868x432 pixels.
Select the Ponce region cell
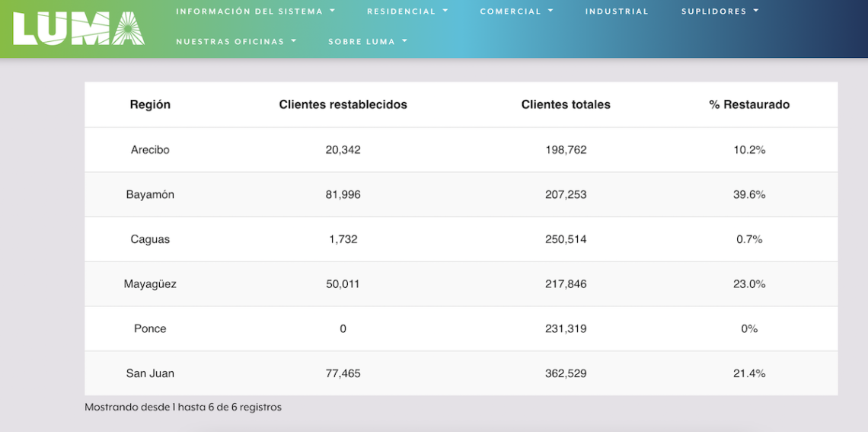150,328
